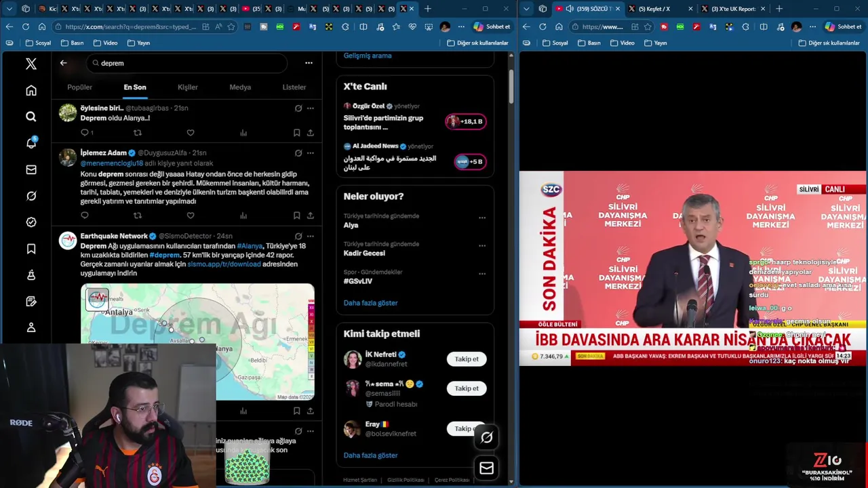
Task: Open tab search chevron in left browser
Action: coord(9,9)
